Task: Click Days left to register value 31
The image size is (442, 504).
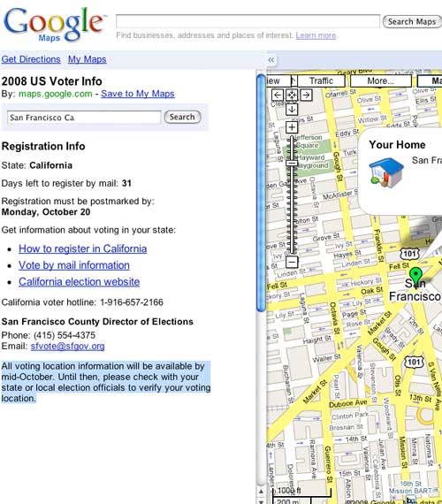Action: point(126,184)
